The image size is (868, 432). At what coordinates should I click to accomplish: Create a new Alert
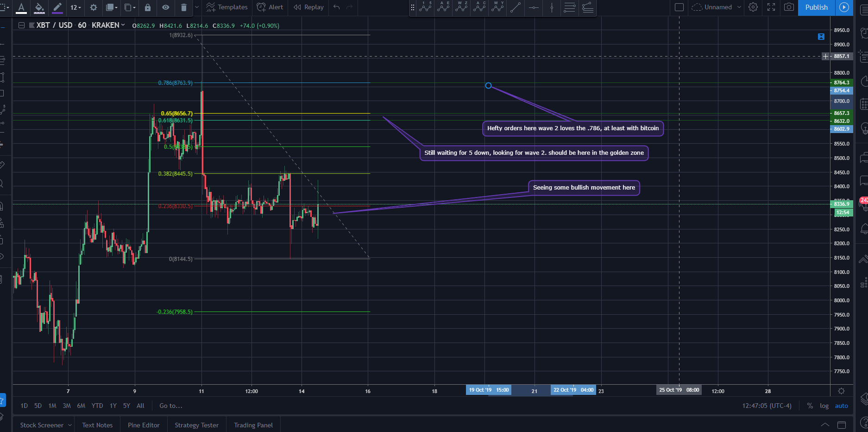coord(270,7)
